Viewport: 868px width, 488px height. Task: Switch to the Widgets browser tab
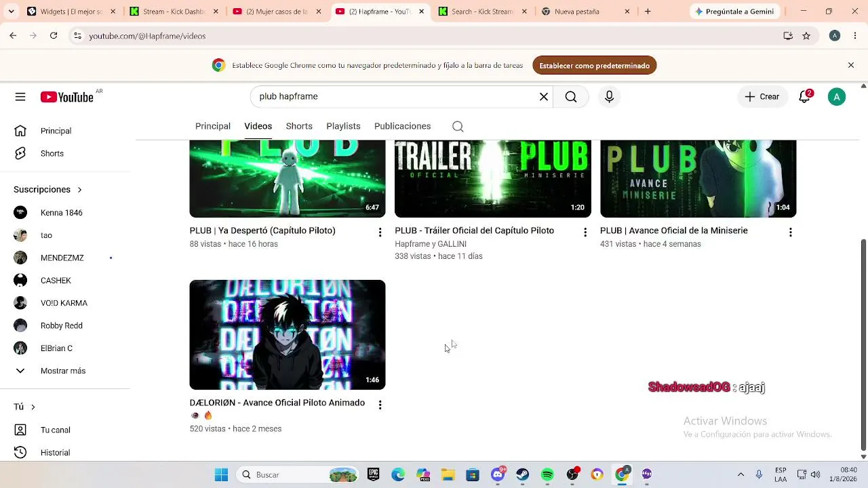[x=71, y=12]
